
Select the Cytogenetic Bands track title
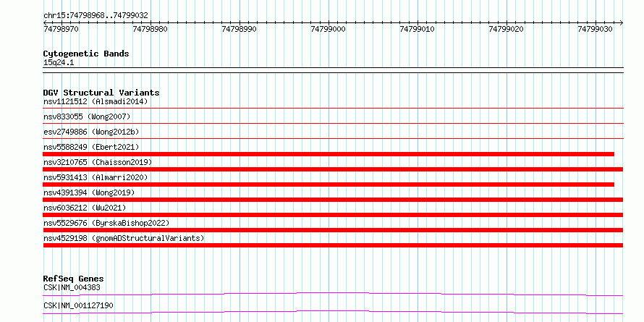point(86,54)
